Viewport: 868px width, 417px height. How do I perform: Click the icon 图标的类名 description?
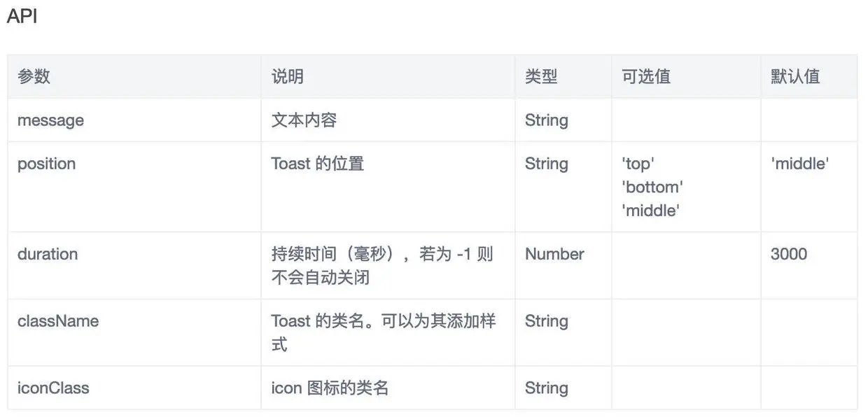coord(329,388)
